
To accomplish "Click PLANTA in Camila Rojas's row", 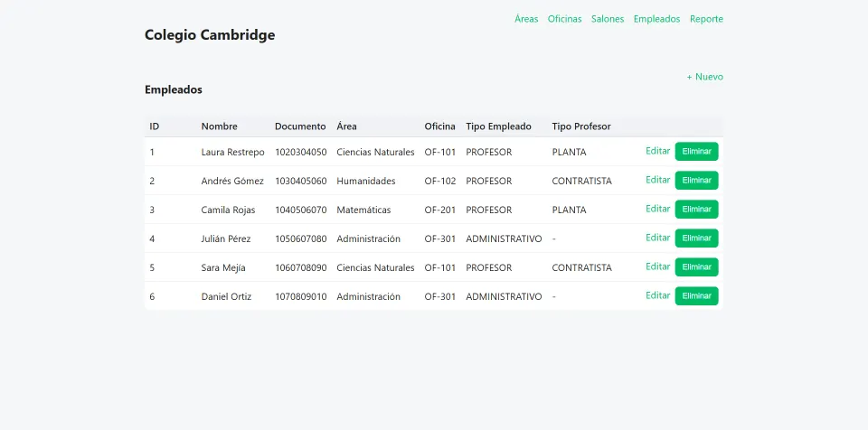I will 569,210.
